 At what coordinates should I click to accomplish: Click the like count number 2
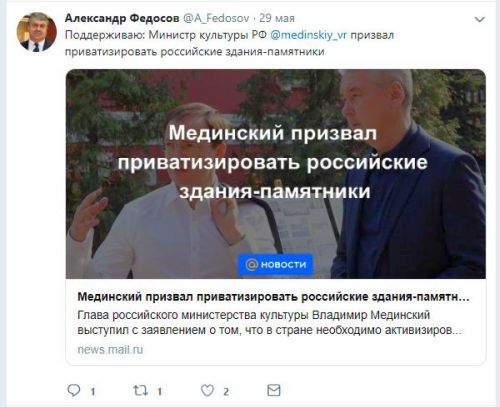coord(226,391)
